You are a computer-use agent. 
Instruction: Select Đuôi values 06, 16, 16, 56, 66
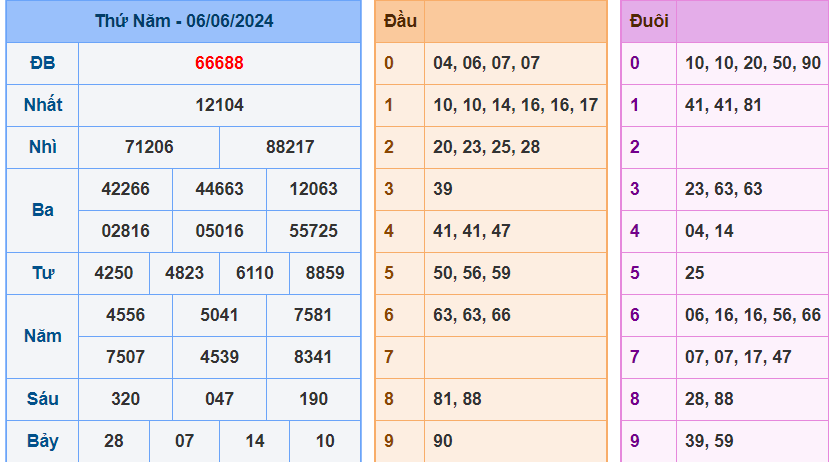click(x=753, y=316)
